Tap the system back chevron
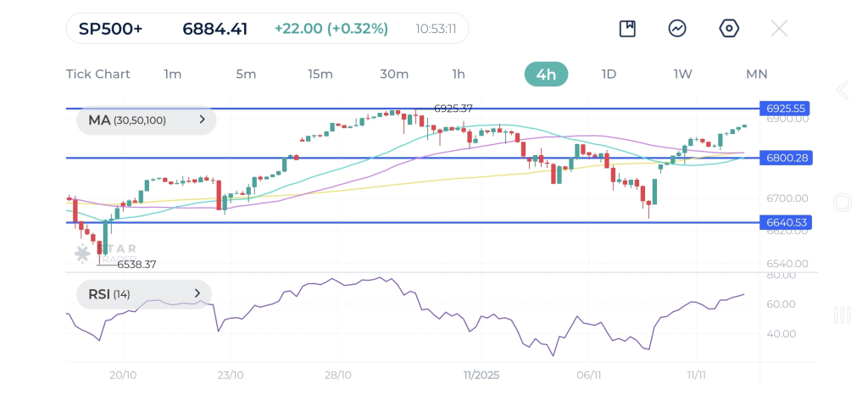Viewport: 868px width, 401px height. point(842,91)
